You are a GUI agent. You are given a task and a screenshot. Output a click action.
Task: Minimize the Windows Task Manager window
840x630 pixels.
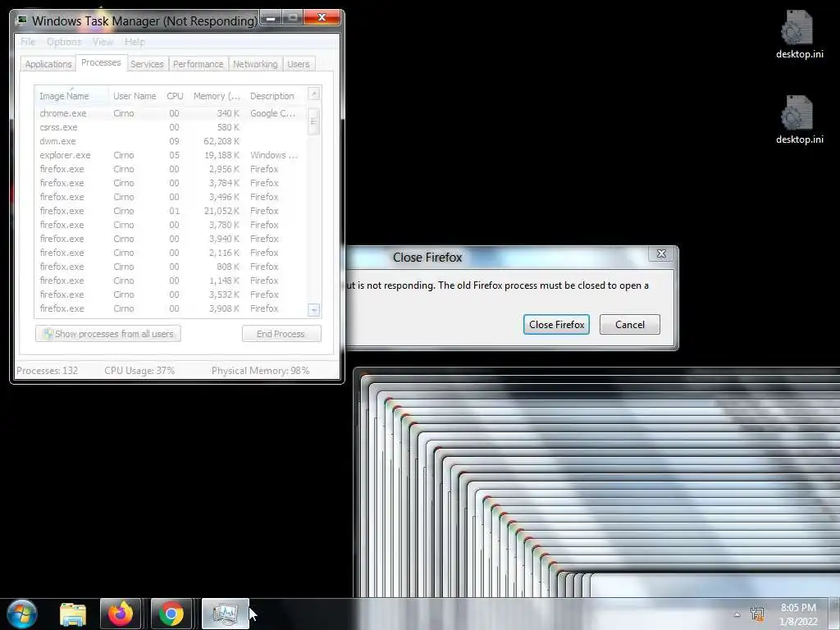(x=271, y=18)
